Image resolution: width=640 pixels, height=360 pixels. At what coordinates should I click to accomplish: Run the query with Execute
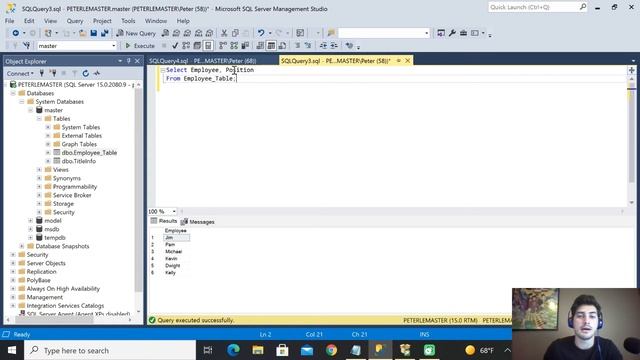coord(140,46)
